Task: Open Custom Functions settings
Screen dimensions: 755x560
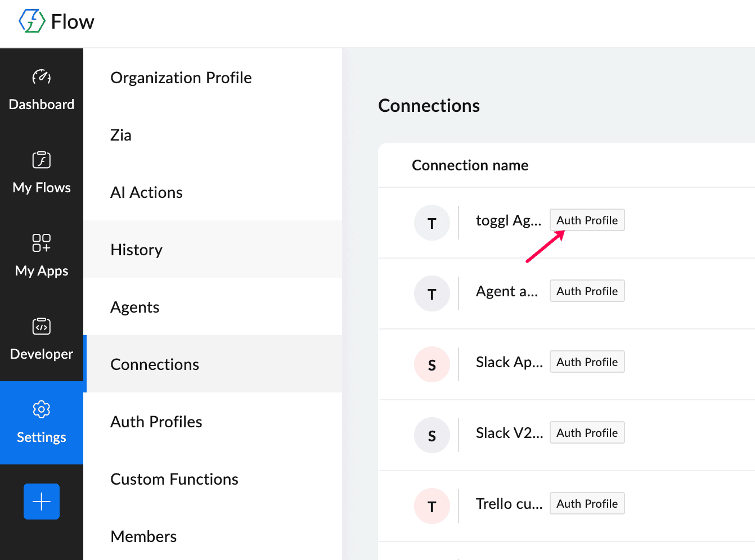Action: coord(174,479)
